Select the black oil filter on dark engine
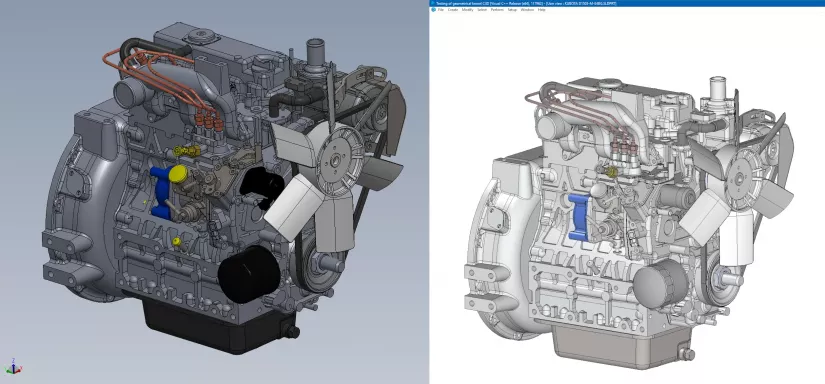Image resolution: width=825 pixels, height=384 pixels. 248,275
